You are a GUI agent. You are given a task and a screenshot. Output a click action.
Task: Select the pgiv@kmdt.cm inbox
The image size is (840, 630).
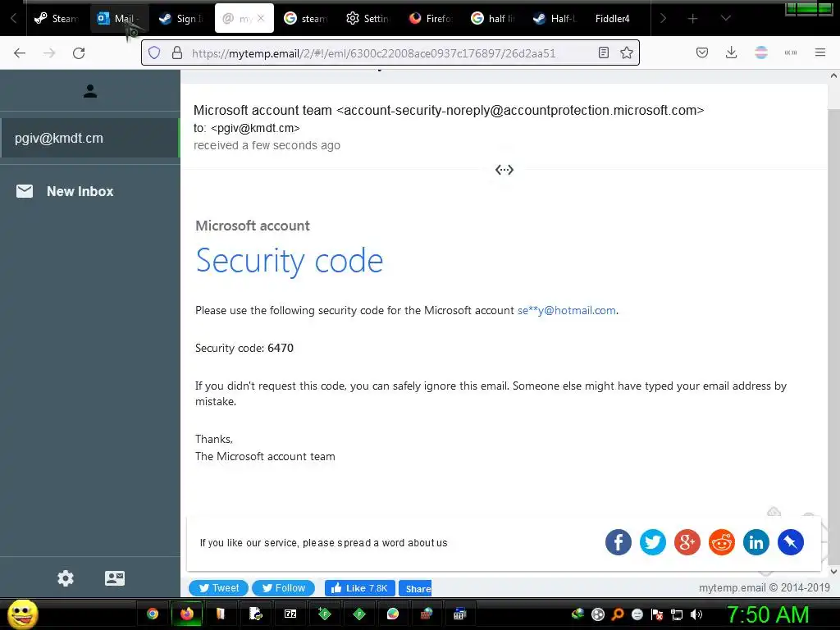coord(89,138)
